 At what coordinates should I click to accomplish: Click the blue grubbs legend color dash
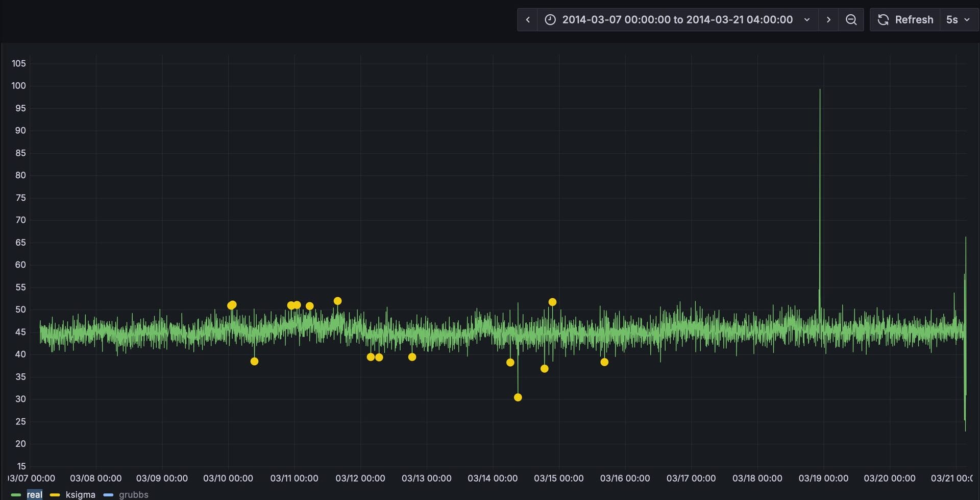[x=108, y=494]
